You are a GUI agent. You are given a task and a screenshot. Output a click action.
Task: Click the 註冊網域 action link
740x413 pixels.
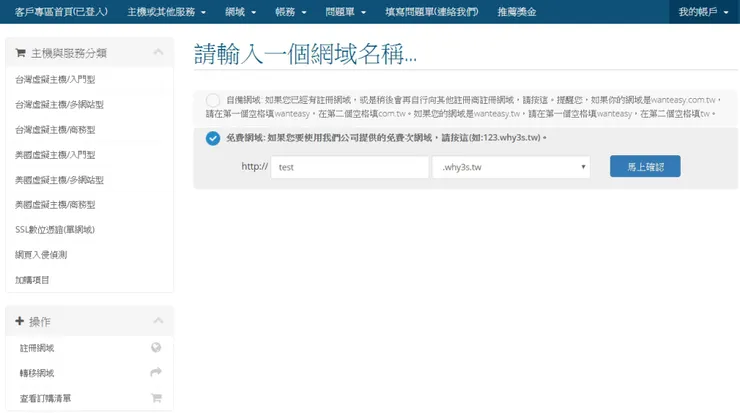pyautogui.click(x=37, y=348)
